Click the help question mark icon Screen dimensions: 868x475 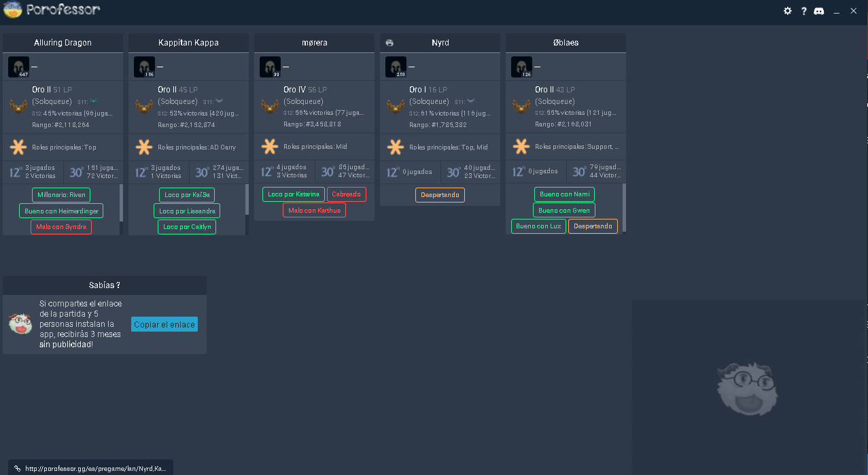(803, 11)
